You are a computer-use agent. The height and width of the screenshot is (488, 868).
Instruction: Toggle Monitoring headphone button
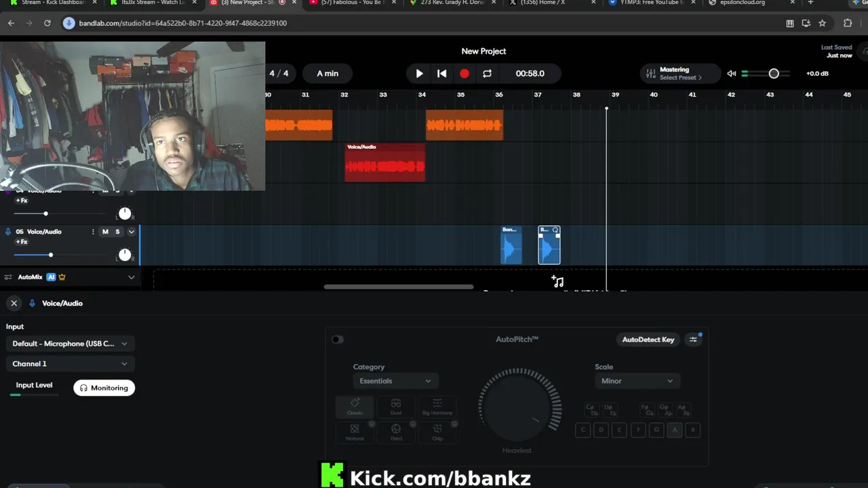coord(104,388)
